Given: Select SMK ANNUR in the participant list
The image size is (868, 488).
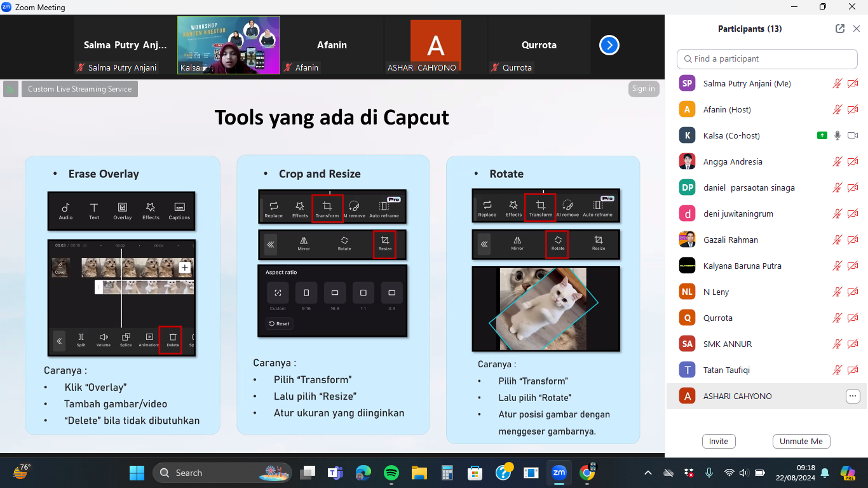Looking at the screenshot, I should point(767,344).
